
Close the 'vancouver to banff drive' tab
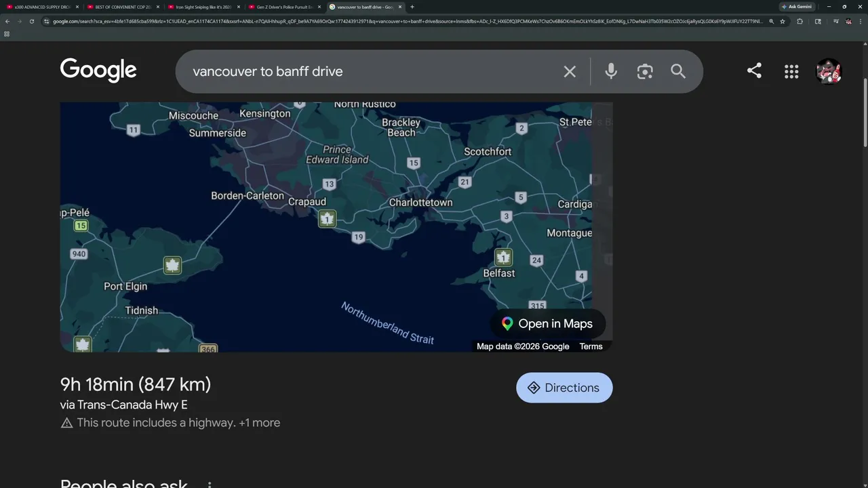(400, 7)
